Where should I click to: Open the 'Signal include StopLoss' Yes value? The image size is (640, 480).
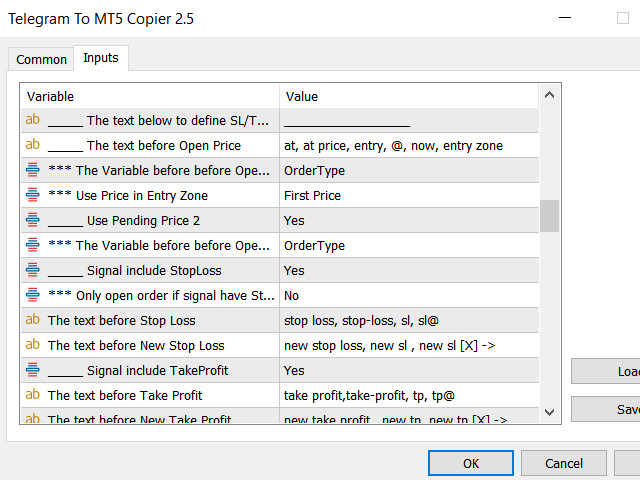[x=409, y=270]
